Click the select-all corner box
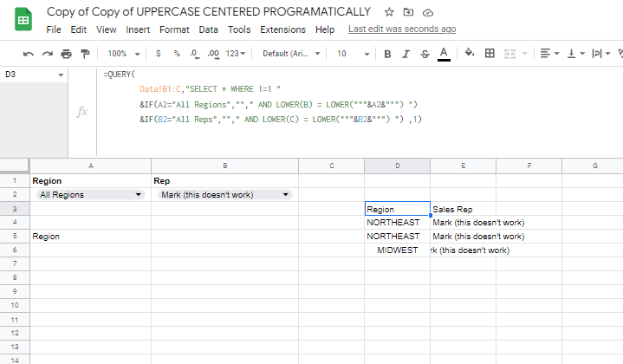This screenshot has width=623, height=364. [x=15, y=166]
